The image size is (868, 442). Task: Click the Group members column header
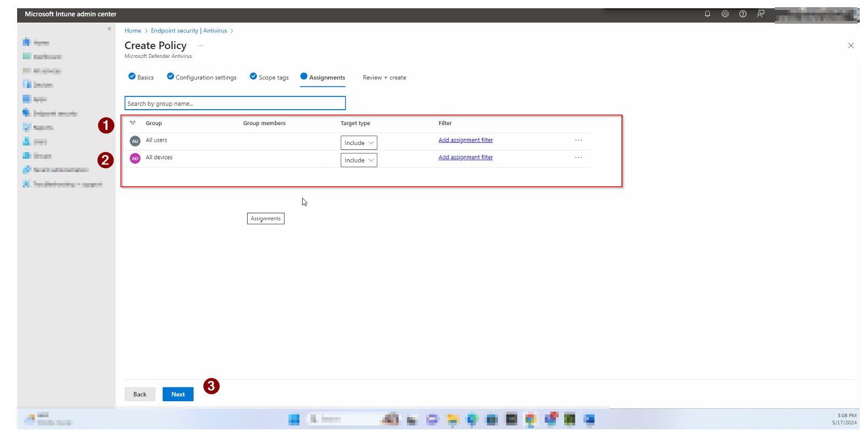coord(264,123)
